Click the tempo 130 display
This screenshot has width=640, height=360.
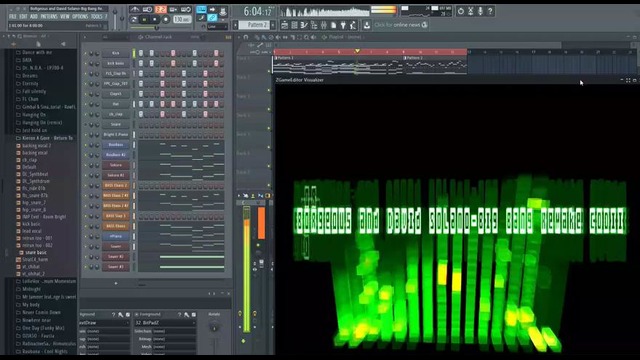coord(182,19)
